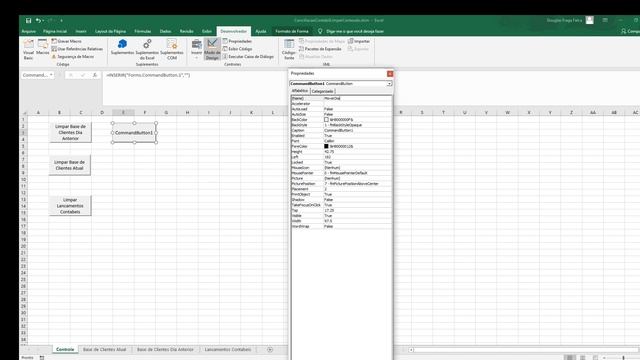Switch to Revisão tab
This screenshot has width=640, height=360.
(x=187, y=31)
